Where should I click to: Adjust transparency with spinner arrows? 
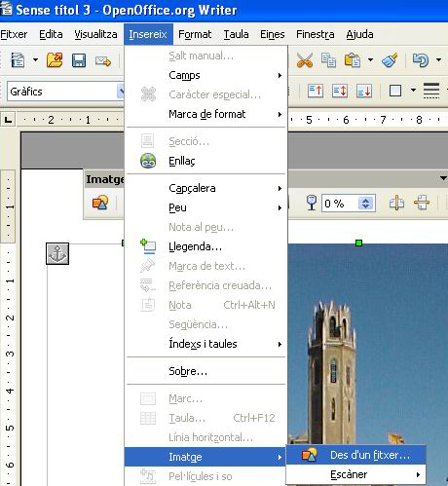pyautogui.click(x=366, y=204)
